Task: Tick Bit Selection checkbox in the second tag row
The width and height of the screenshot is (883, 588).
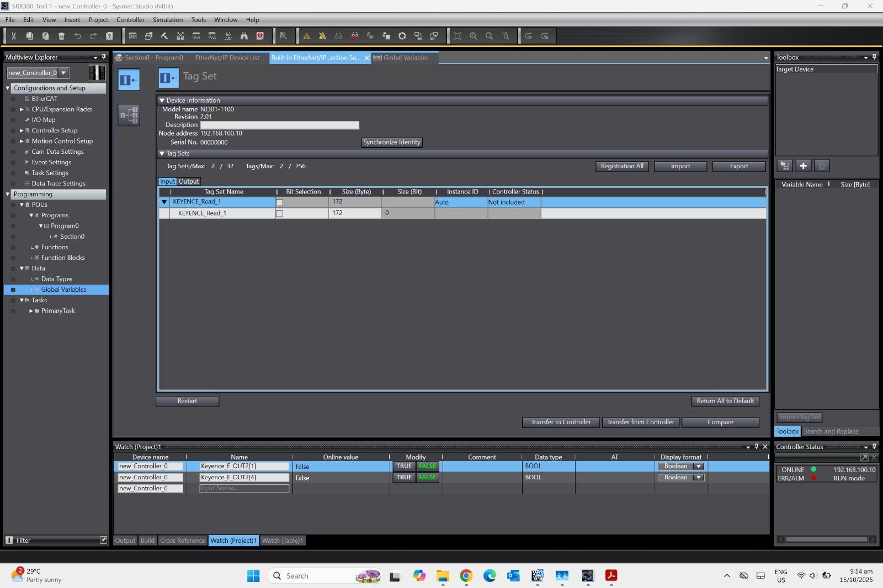Action: coord(279,213)
